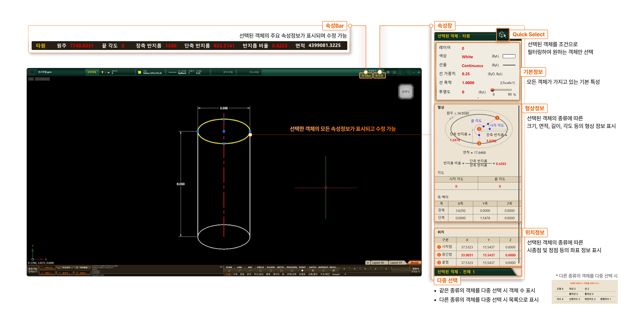Toggle 직각교차 ortho mode

(65, 268)
